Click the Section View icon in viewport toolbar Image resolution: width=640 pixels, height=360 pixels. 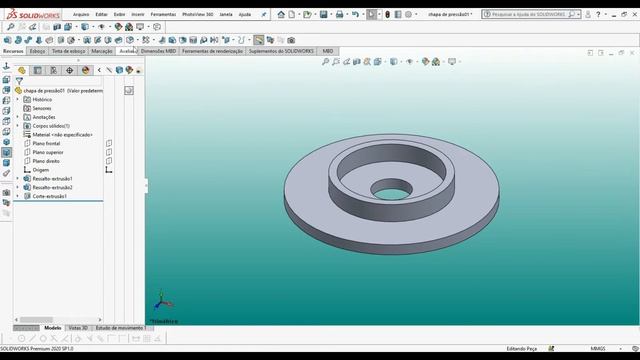(357, 62)
